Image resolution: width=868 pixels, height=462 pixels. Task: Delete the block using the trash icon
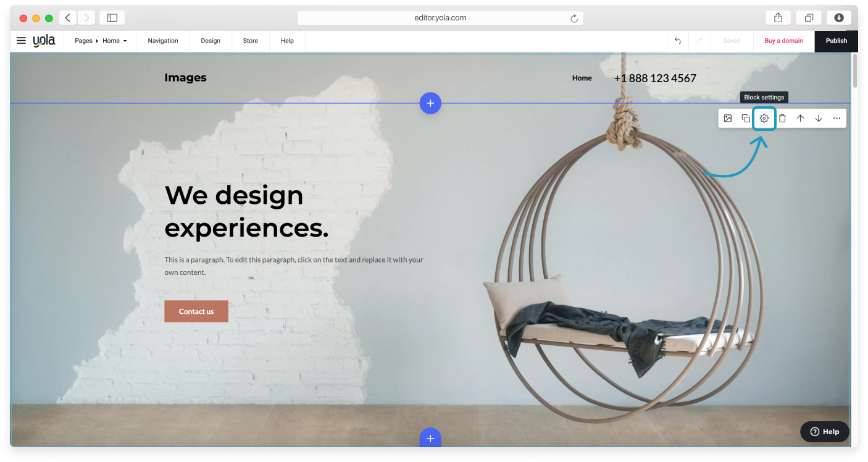782,118
